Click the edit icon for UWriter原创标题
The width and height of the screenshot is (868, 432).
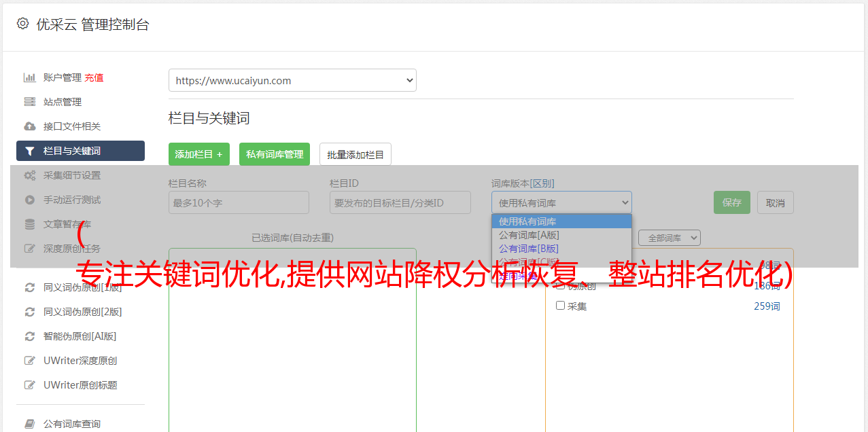click(x=30, y=385)
